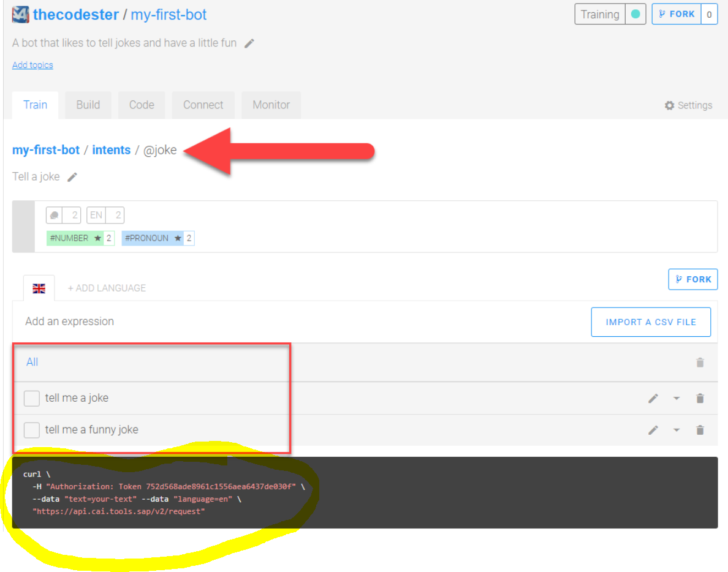Select the English flag language tab

(x=39, y=288)
